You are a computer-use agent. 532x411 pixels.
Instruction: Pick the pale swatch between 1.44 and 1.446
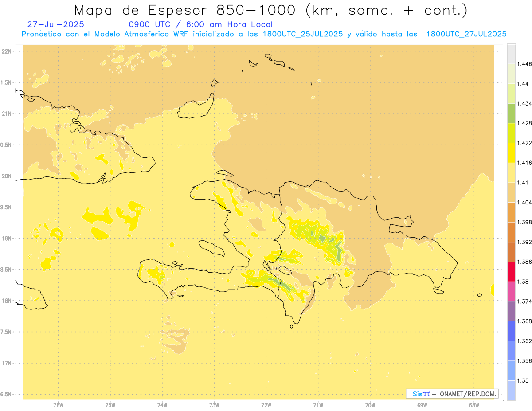pos(511,74)
